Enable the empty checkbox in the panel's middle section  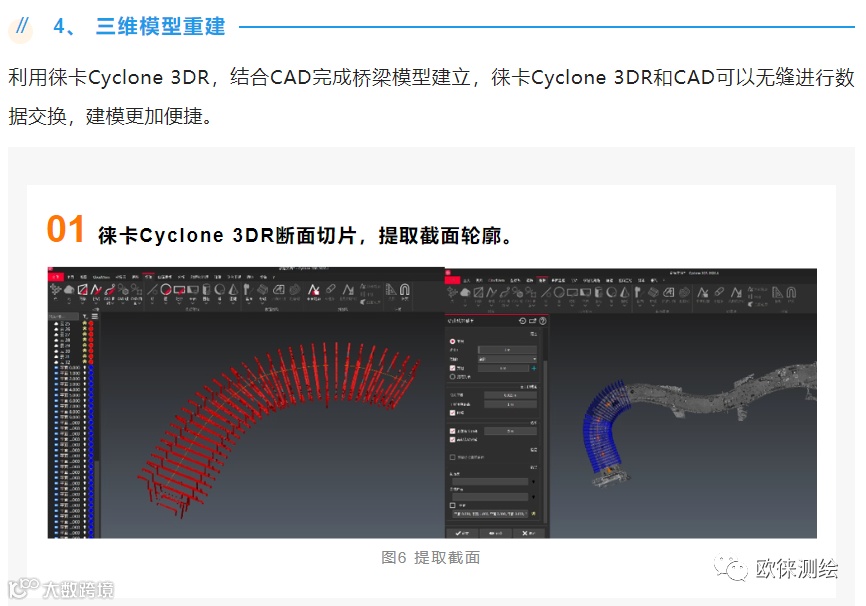pyautogui.click(x=453, y=457)
